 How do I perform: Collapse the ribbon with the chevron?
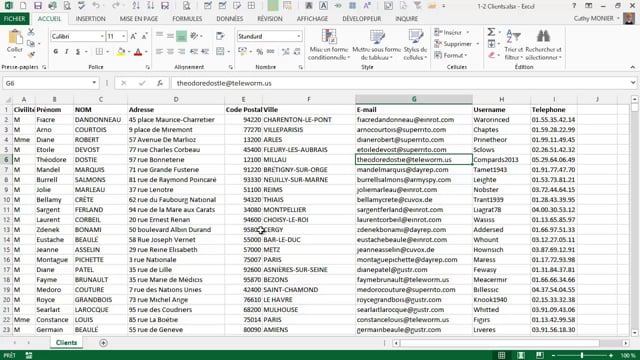coord(632,67)
